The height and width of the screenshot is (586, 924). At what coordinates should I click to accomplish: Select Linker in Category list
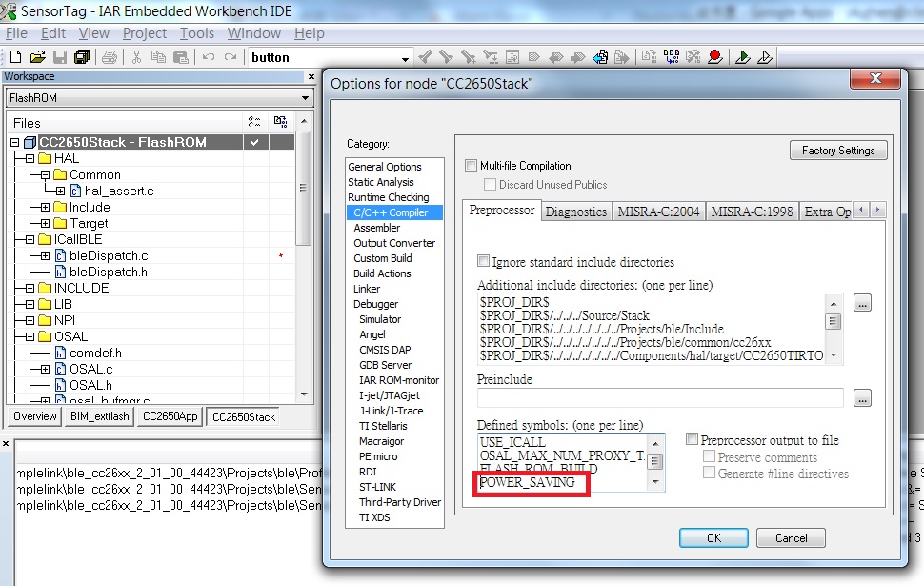point(367,289)
